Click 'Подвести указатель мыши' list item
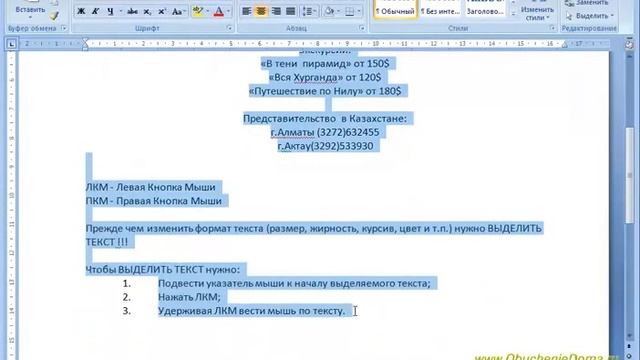The height and width of the screenshot is (360, 640). click(294, 283)
